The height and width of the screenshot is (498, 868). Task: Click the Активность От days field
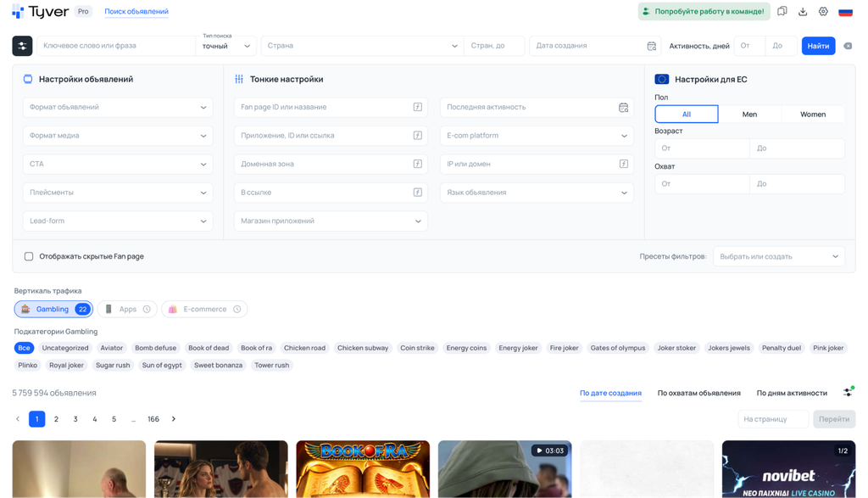tap(749, 46)
